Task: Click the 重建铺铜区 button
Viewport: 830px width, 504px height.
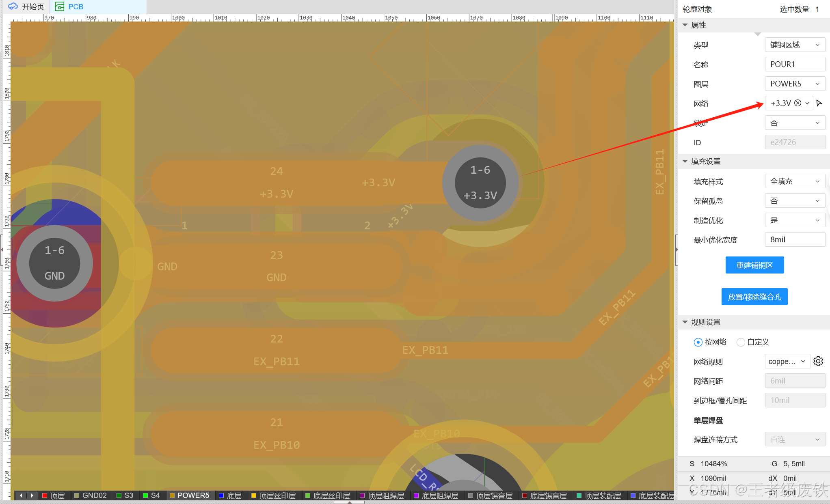Action: tap(754, 265)
